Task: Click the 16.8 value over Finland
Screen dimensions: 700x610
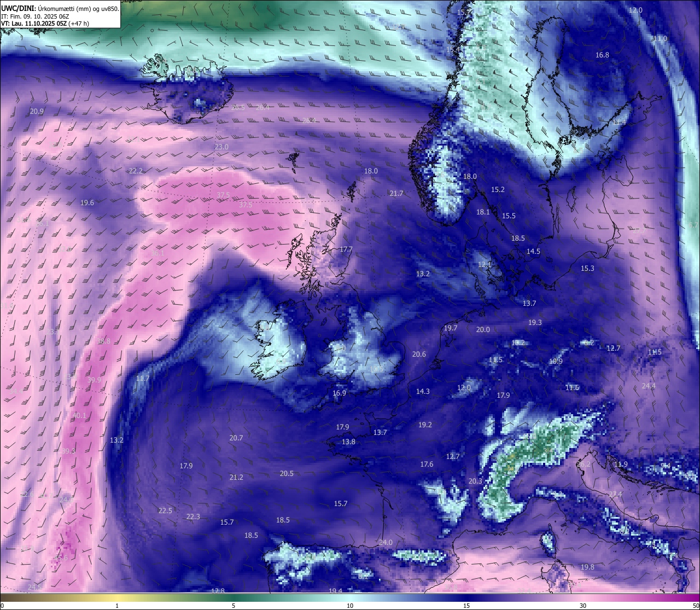Action: (602, 55)
